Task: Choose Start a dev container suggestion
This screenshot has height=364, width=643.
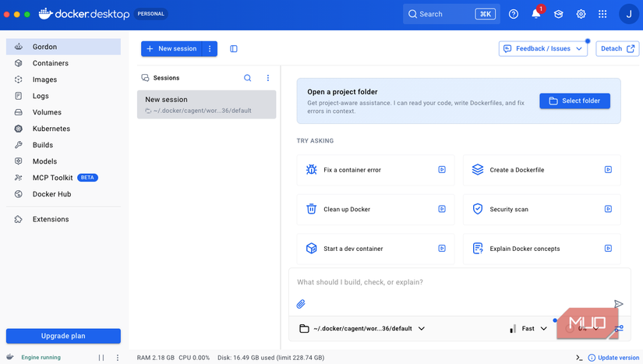Action: [375, 249]
